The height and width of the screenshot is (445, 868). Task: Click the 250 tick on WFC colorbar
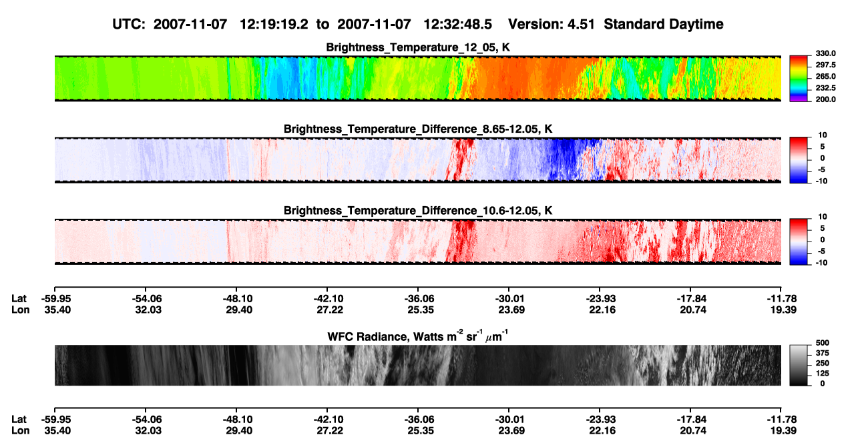[823, 363]
